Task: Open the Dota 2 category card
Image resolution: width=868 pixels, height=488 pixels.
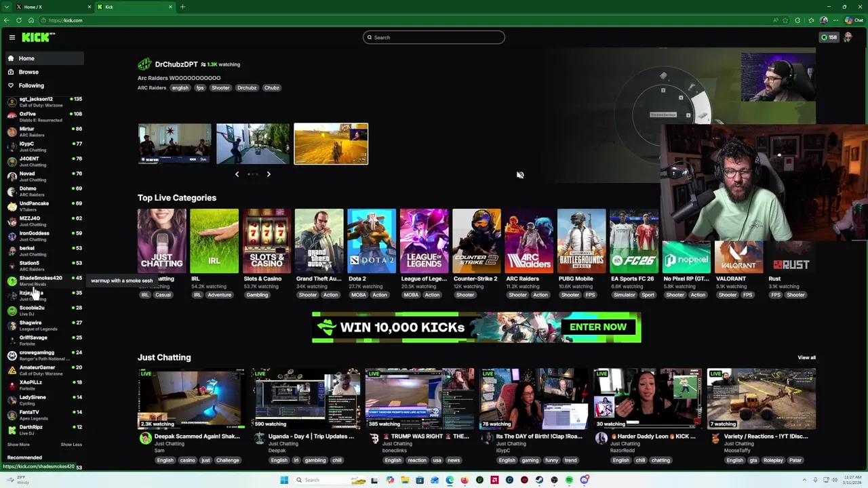Action: click(372, 241)
